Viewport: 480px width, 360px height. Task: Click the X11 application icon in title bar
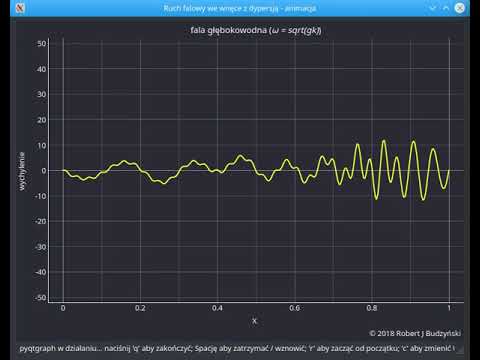[20, 8]
